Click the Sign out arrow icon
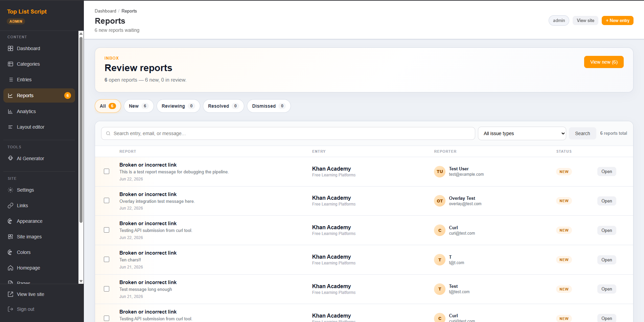This screenshot has height=322, width=644. pyautogui.click(x=10, y=309)
